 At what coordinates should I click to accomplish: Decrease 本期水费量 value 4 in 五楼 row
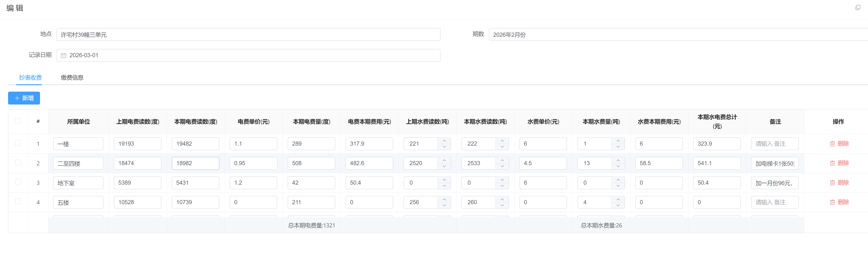tap(618, 205)
